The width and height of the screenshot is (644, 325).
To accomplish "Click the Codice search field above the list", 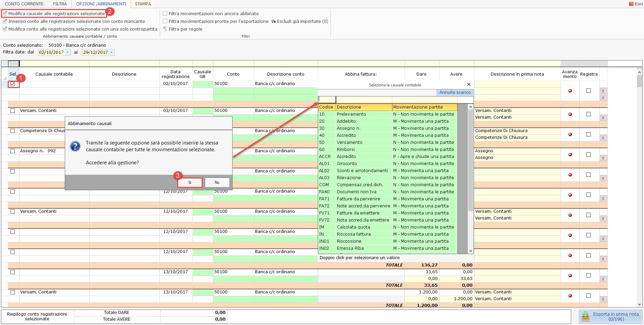I will (327, 99).
